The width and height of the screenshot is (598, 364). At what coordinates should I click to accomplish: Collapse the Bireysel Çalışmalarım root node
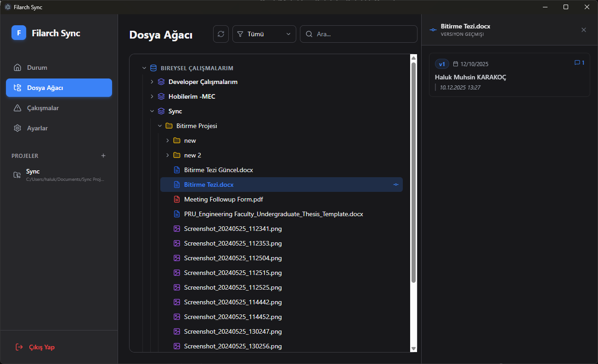click(x=144, y=68)
